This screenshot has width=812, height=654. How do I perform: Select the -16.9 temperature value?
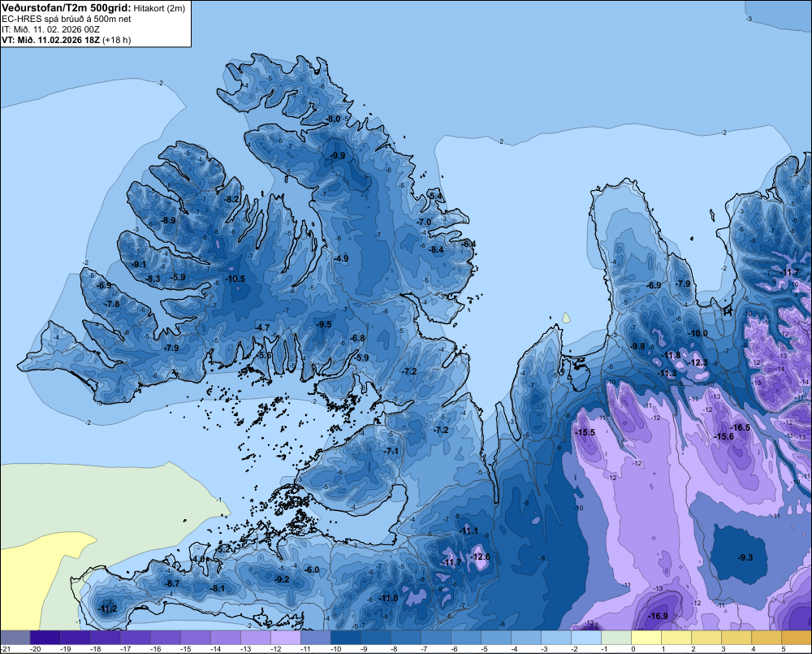[658, 616]
